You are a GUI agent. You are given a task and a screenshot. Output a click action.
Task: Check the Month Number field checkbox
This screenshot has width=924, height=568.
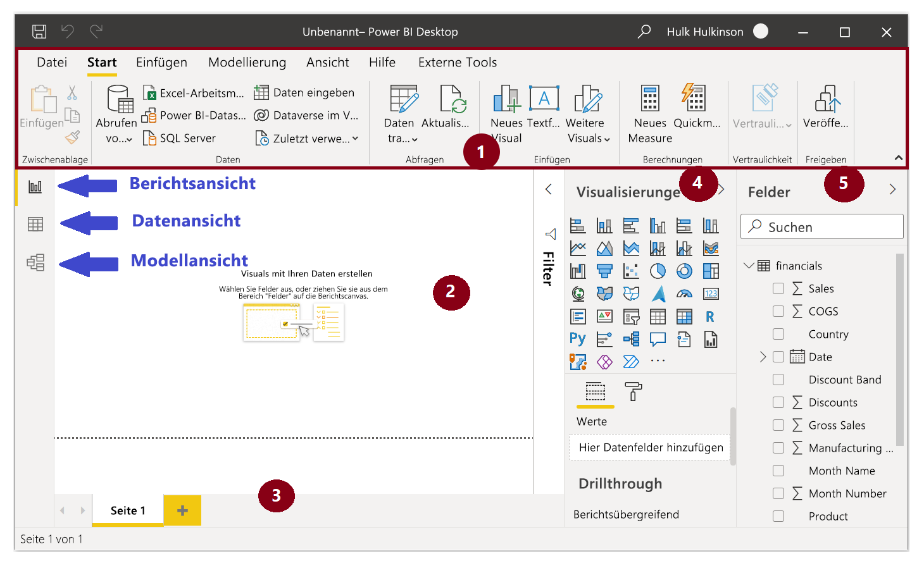tap(778, 493)
